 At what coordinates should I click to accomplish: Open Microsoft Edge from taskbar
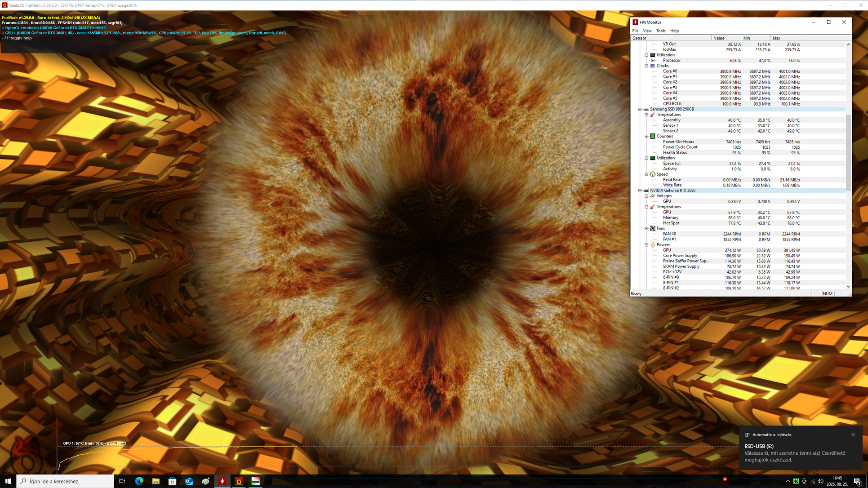(139, 481)
